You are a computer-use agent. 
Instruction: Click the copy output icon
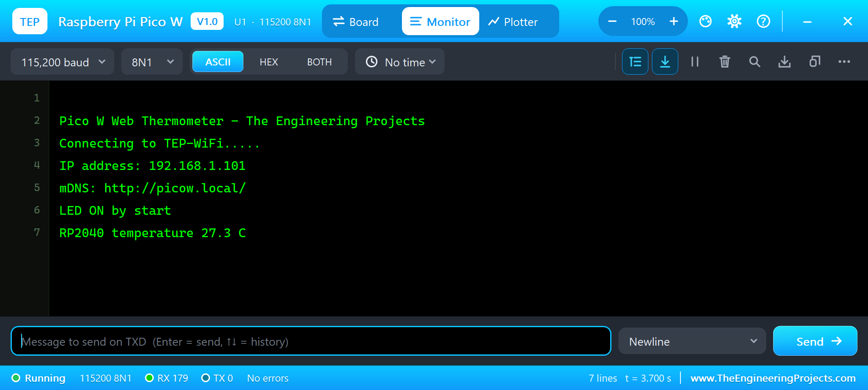[x=814, y=61]
